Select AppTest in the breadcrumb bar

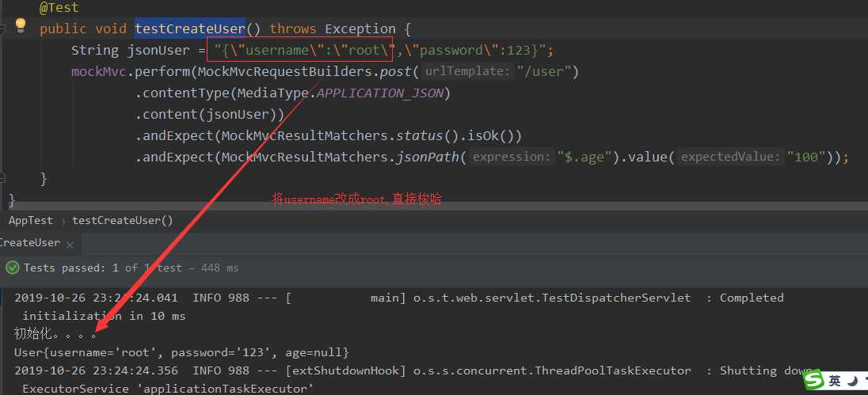pos(30,220)
